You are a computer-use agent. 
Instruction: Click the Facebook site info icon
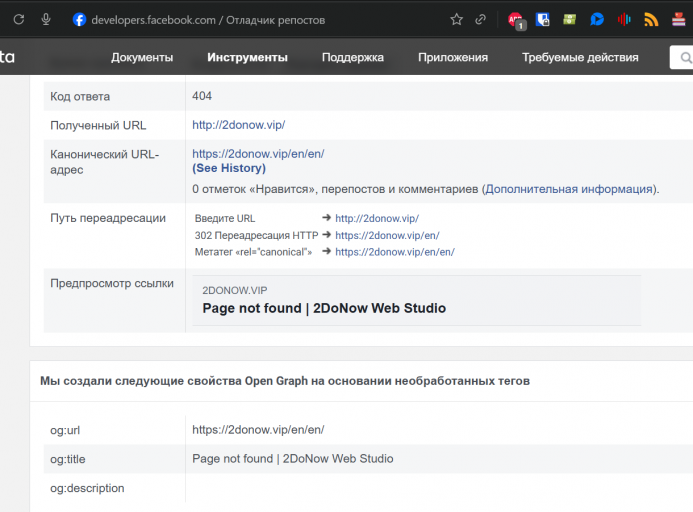tap(79, 19)
